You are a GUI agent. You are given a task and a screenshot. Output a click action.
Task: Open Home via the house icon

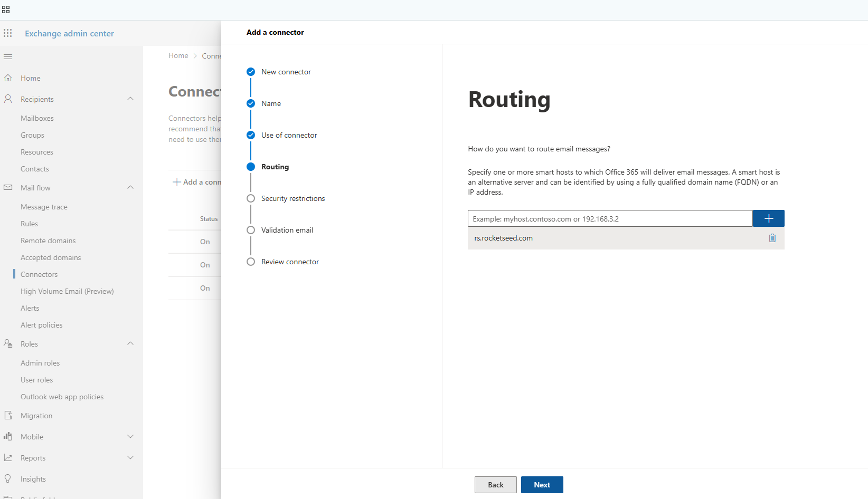coord(8,78)
